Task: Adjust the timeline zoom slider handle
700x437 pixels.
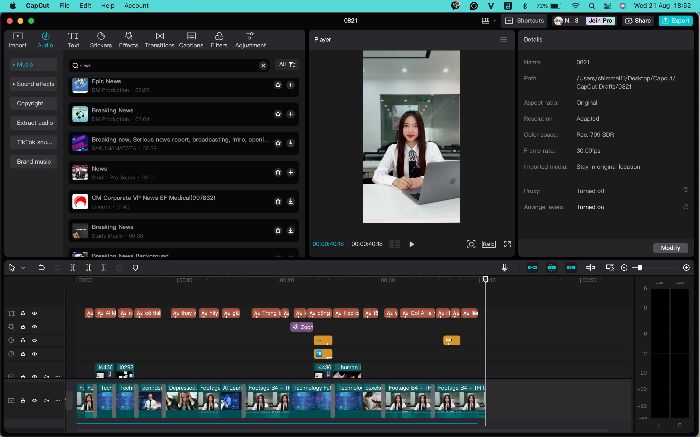Action: pyautogui.click(x=640, y=267)
